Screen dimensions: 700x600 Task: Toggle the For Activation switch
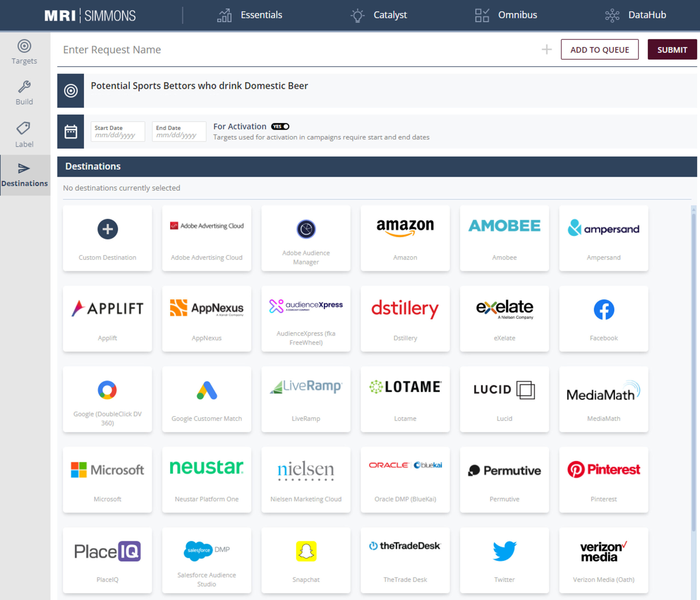click(280, 127)
